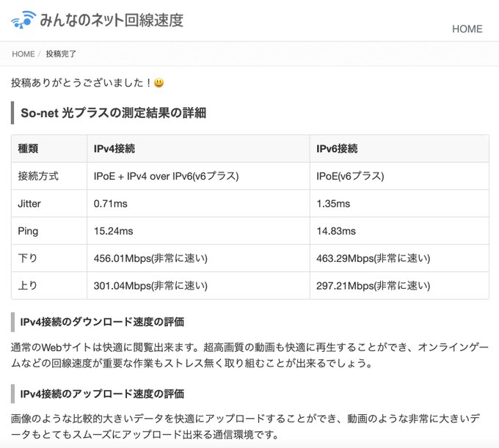499x448 pixels.
Task: Select the 301.04Mbps upload value
Action: pyautogui.click(x=150, y=286)
